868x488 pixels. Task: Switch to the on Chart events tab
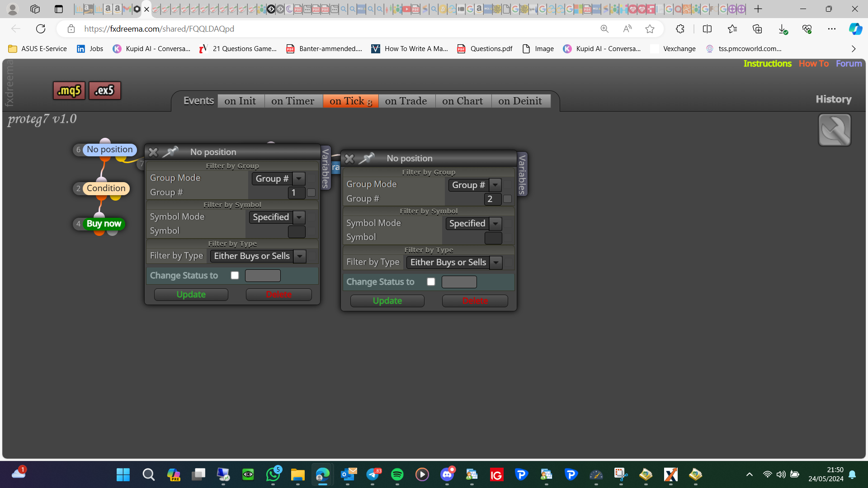tap(462, 101)
